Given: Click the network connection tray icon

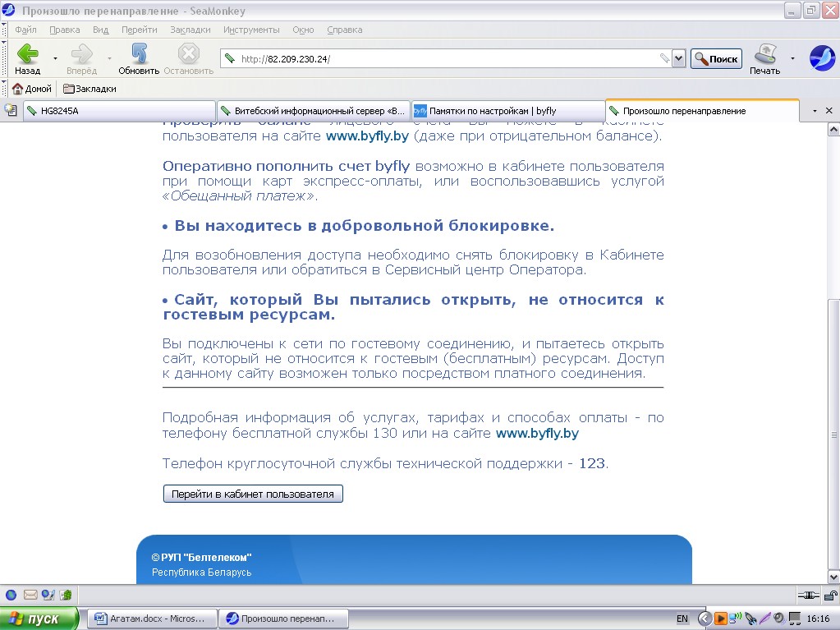Looking at the screenshot, I should (736, 618).
